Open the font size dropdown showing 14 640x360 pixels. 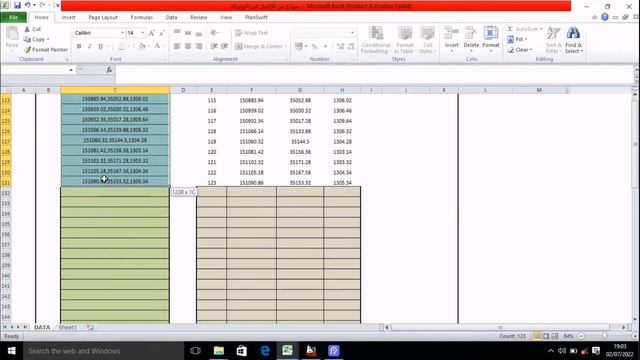pos(142,33)
